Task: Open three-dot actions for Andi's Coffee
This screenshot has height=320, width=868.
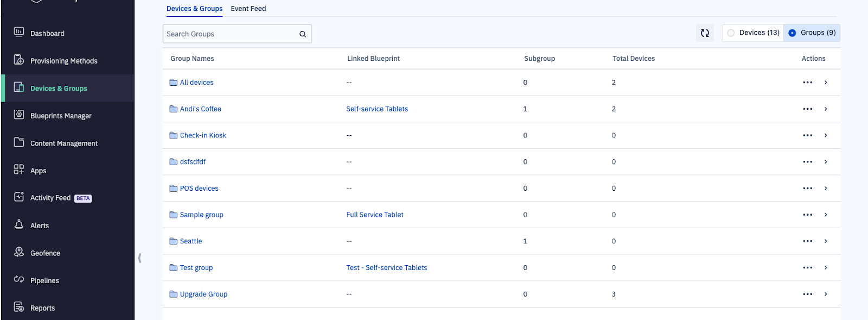Action: [x=807, y=109]
